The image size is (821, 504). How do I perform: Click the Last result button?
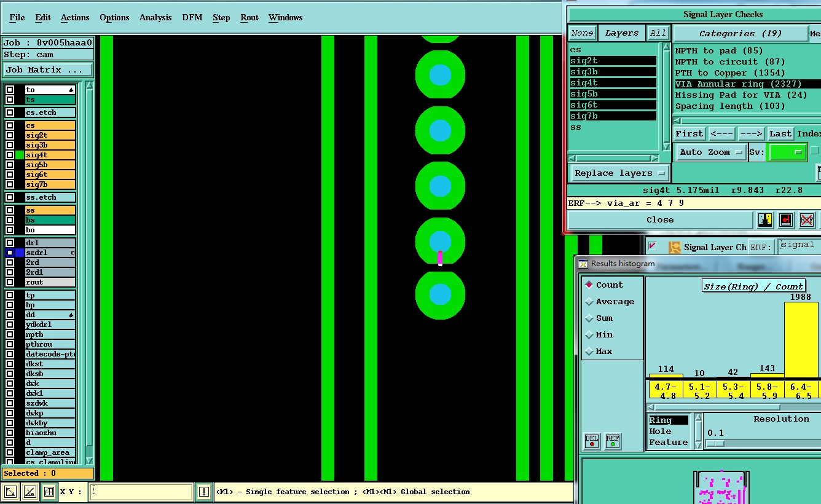coord(780,133)
